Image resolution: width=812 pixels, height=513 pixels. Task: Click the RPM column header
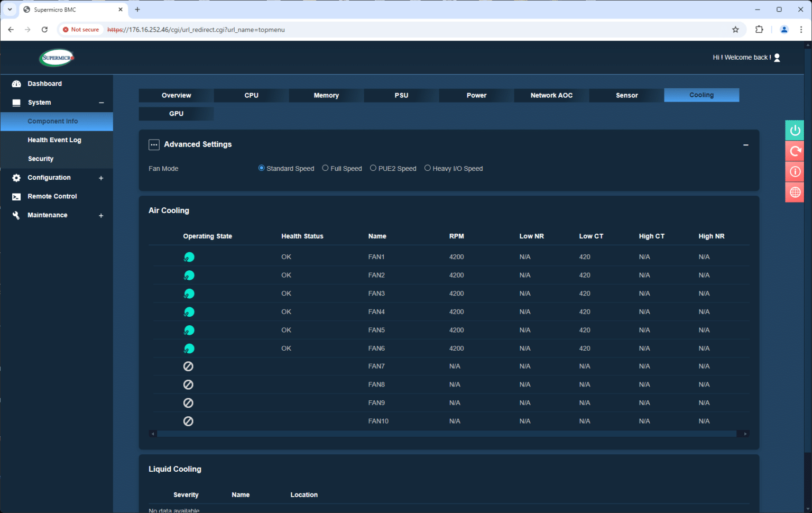pos(456,236)
